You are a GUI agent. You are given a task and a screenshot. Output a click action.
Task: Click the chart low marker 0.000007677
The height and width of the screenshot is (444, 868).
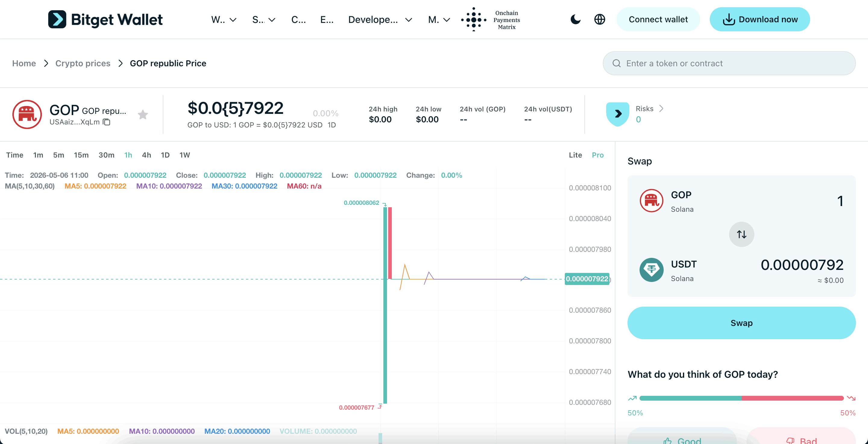pos(357,408)
